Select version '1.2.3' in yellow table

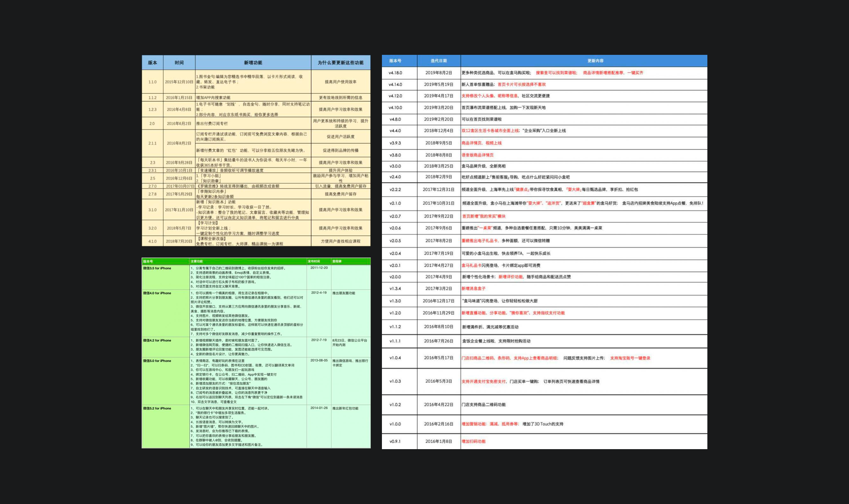[x=152, y=109]
